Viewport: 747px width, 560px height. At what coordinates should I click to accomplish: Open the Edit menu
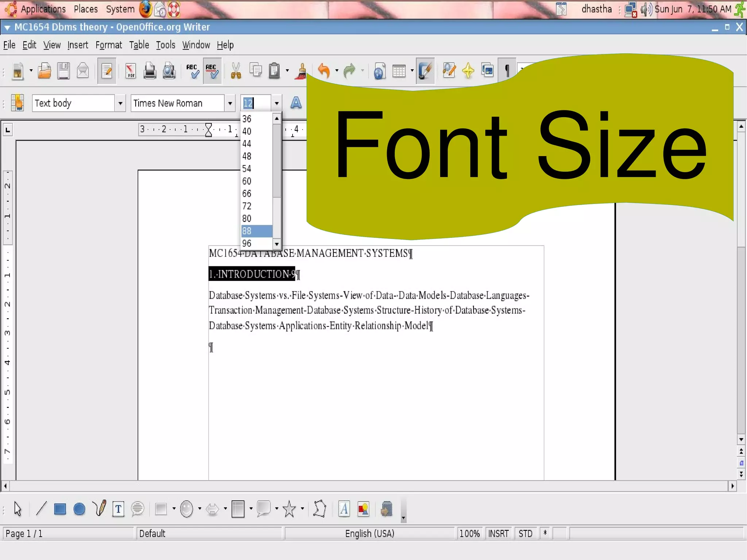tap(29, 45)
